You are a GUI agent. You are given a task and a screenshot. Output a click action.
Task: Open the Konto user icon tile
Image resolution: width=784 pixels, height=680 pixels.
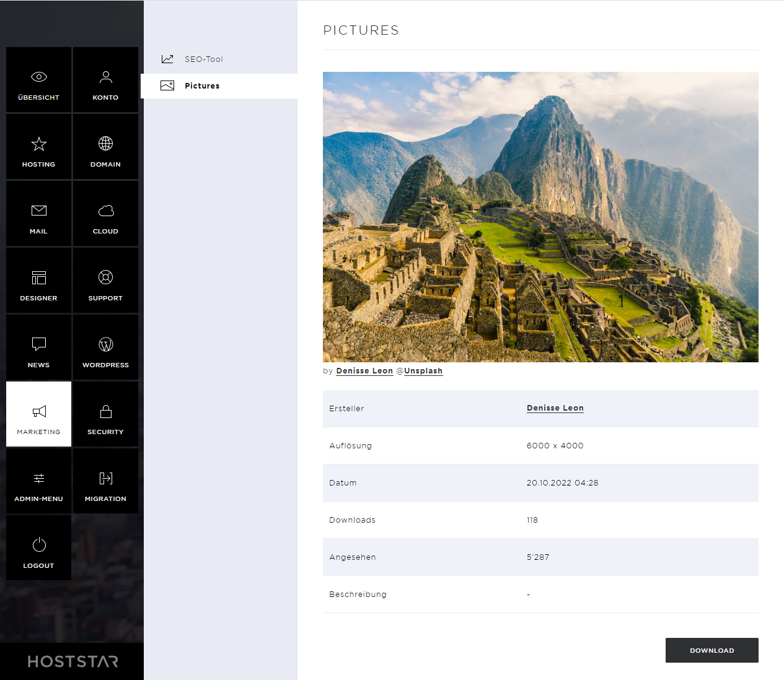click(105, 80)
